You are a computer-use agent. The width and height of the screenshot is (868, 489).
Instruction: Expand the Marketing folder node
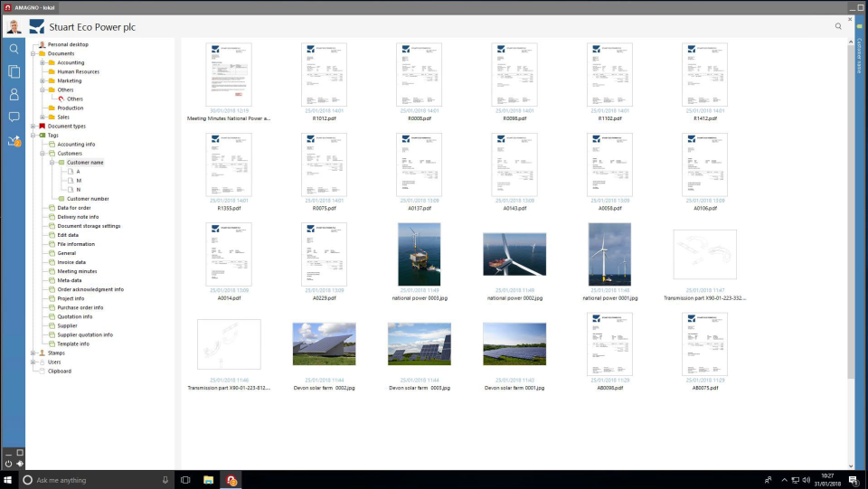[x=42, y=80]
